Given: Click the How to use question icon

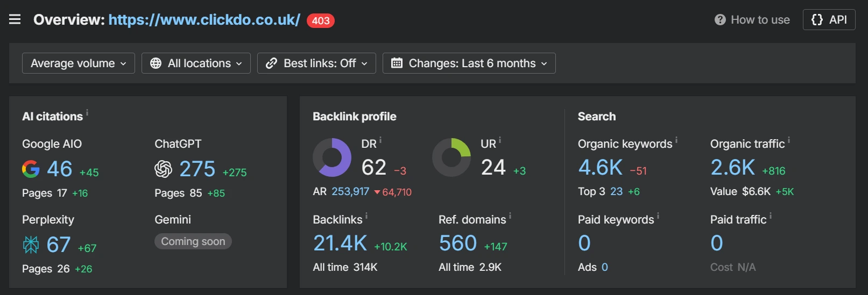Looking at the screenshot, I should (720, 20).
